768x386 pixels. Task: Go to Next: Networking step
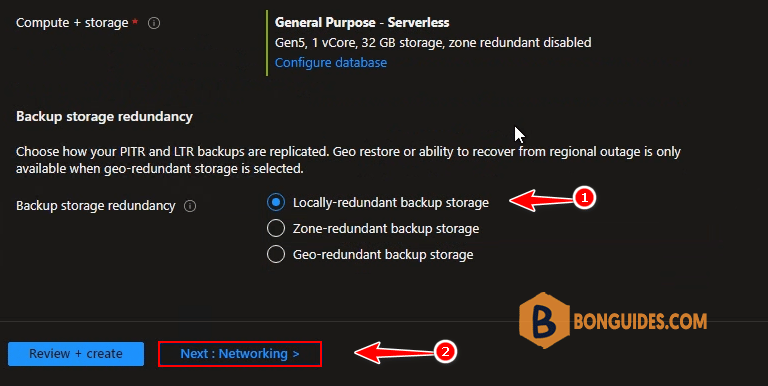(x=240, y=354)
